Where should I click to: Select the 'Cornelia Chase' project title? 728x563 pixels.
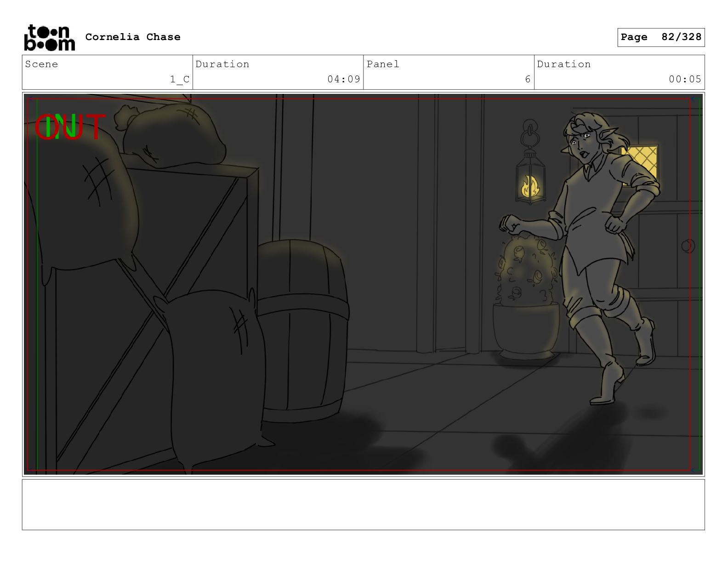point(133,37)
